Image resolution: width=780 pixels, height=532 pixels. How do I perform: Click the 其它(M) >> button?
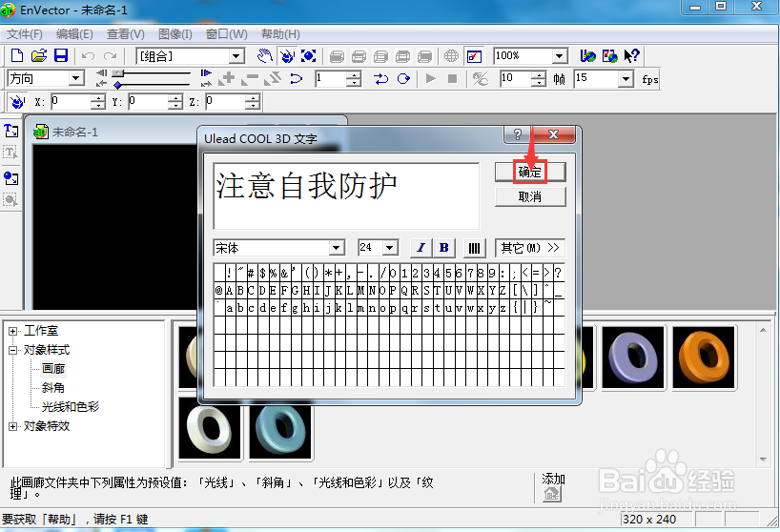point(530,248)
